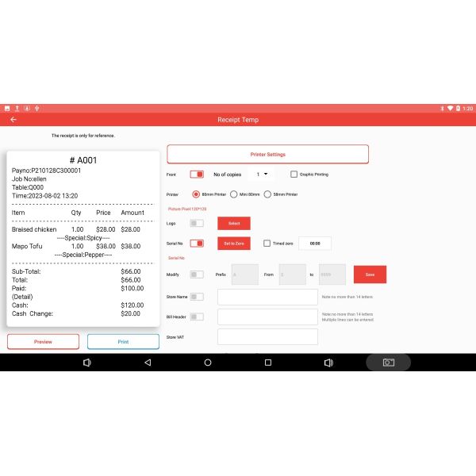The width and height of the screenshot is (476, 476).
Task: Tap the right volume icon in navigation bar
Action: tap(328, 363)
